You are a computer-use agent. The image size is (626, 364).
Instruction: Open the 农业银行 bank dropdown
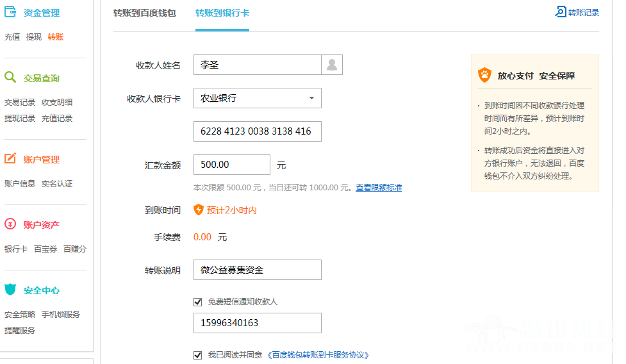click(x=258, y=98)
